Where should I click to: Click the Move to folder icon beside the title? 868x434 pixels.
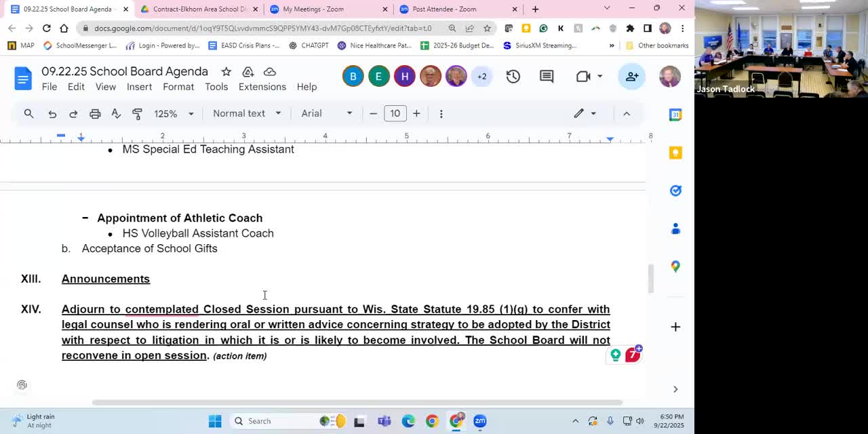point(248,72)
